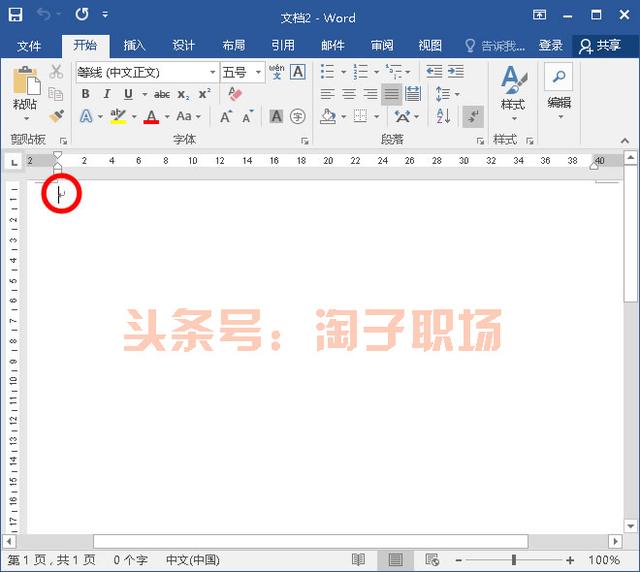640x572 pixels.
Task: Apply strikethrough with the abc button
Action: point(162,94)
